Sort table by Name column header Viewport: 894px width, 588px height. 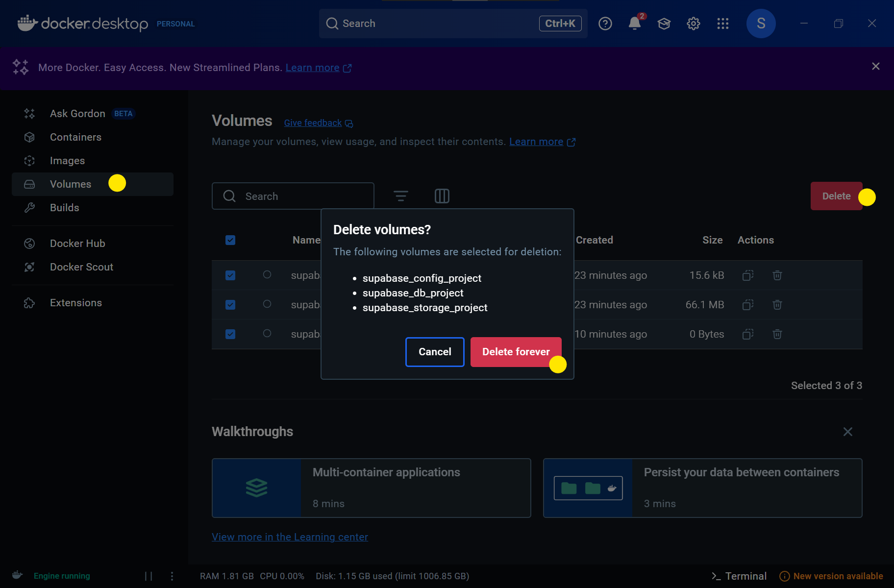(306, 240)
